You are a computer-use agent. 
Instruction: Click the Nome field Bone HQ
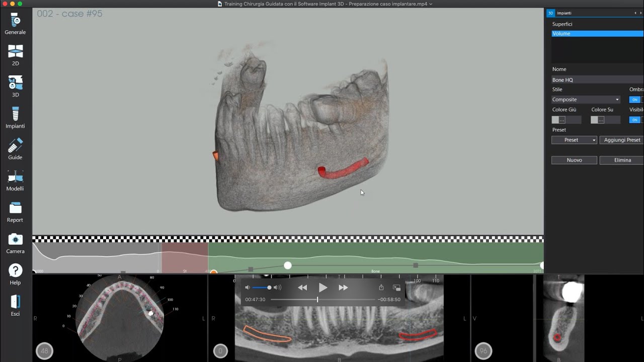(597, 79)
